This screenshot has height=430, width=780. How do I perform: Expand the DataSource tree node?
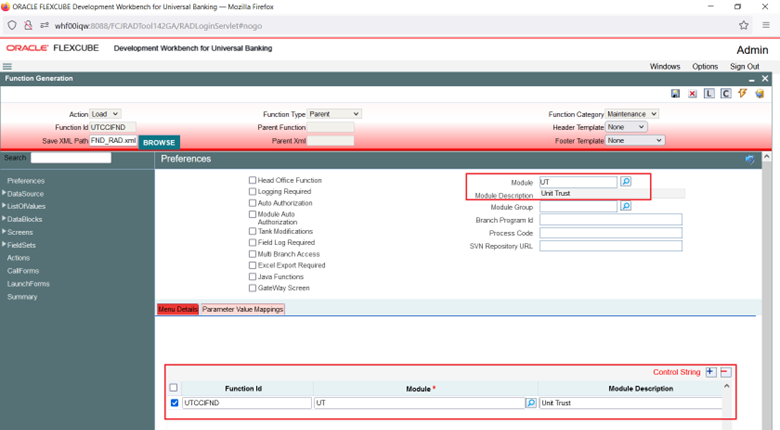pyautogui.click(x=4, y=193)
